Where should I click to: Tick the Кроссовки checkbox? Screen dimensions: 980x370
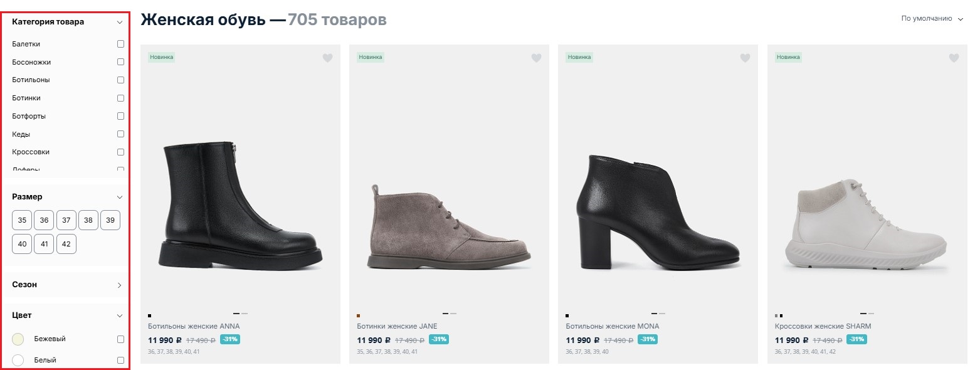[120, 152]
